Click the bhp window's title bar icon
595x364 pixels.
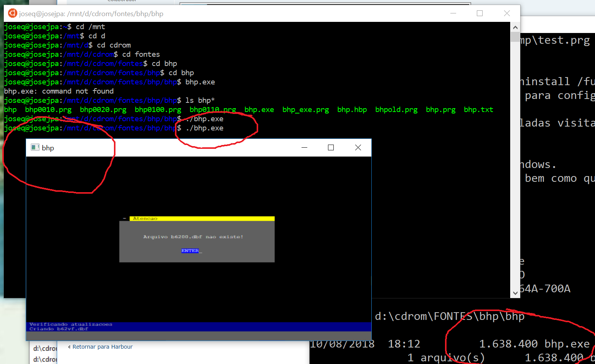(x=35, y=148)
